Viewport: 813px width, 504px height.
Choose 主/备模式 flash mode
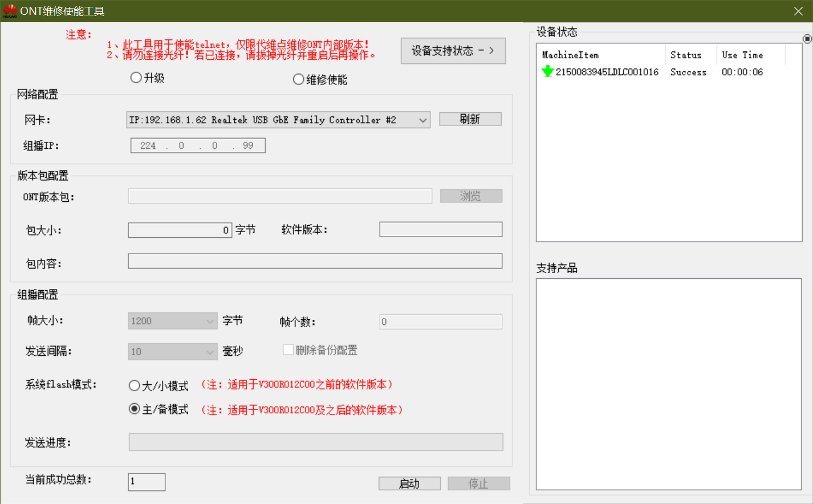[x=135, y=409]
